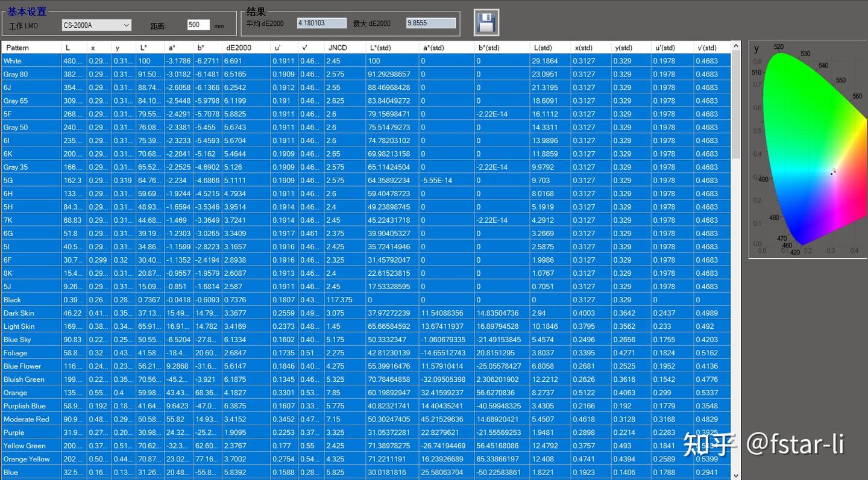Viewport: 868px width, 480px height.
Task: Select the Bluish Green row
Action: [x=366, y=379]
